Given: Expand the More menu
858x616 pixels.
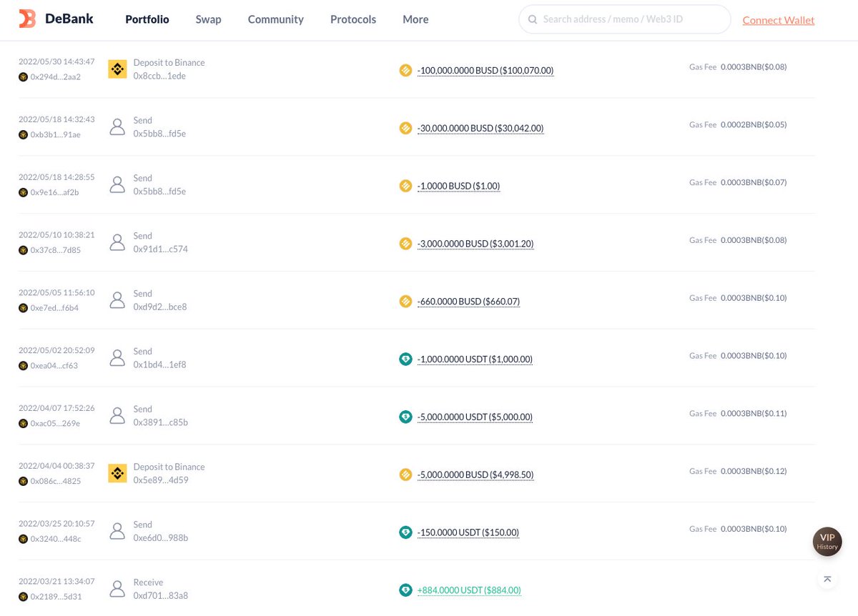Looking at the screenshot, I should tap(415, 19).
